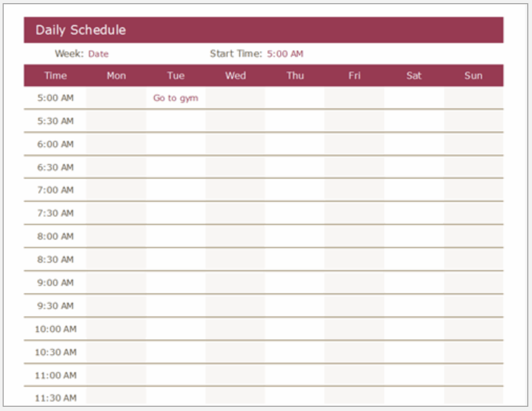Select the Sat column header
The image size is (532, 411).
[414, 76]
